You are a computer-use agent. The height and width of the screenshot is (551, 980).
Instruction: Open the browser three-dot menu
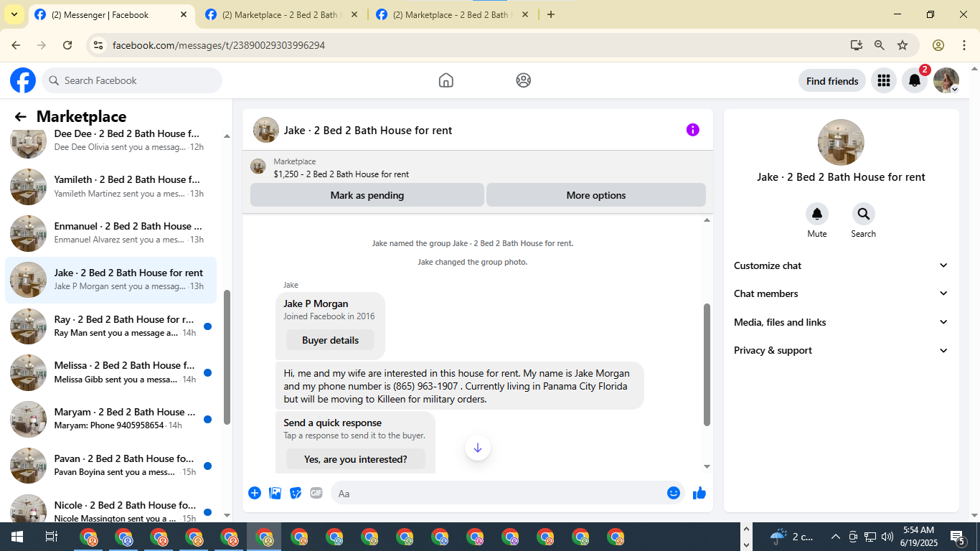click(964, 45)
